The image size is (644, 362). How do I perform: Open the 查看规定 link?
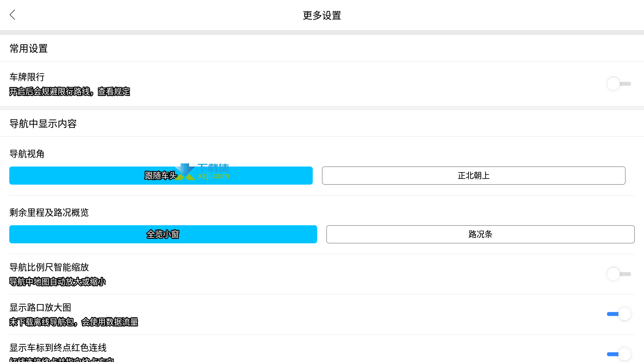(114, 92)
